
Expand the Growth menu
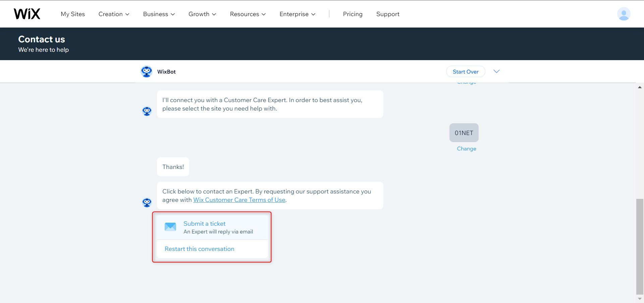point(202,14)
